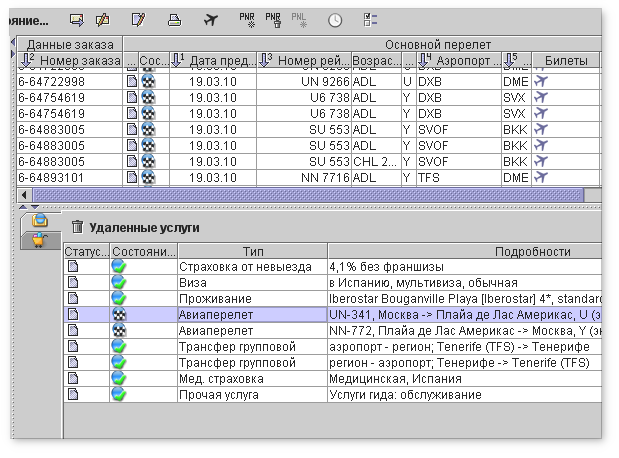Select the TFS airport cell
This screenshot has width=619, height=458.
(x=459, y=178)
